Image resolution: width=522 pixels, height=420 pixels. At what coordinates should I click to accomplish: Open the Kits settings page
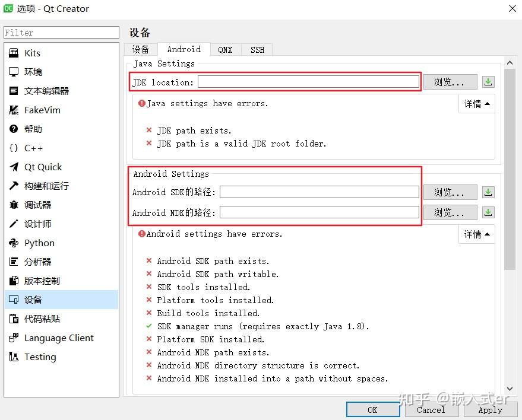[33, 53]
